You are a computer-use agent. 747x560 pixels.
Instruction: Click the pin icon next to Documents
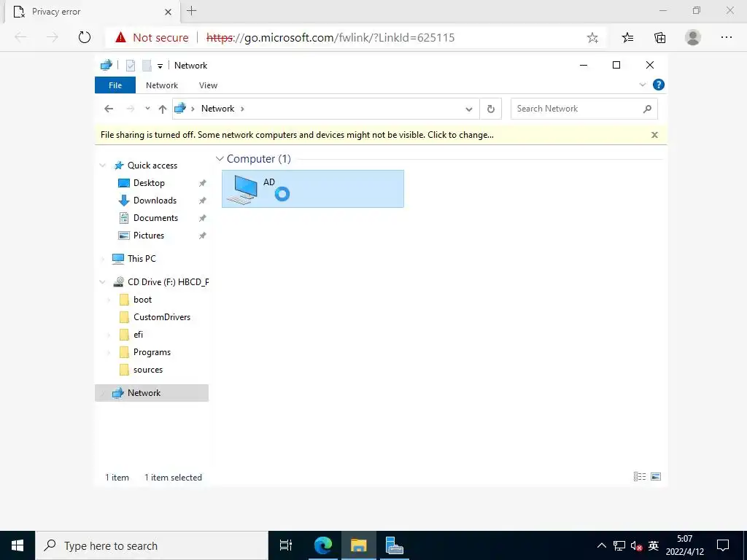[x=203, y=218]
